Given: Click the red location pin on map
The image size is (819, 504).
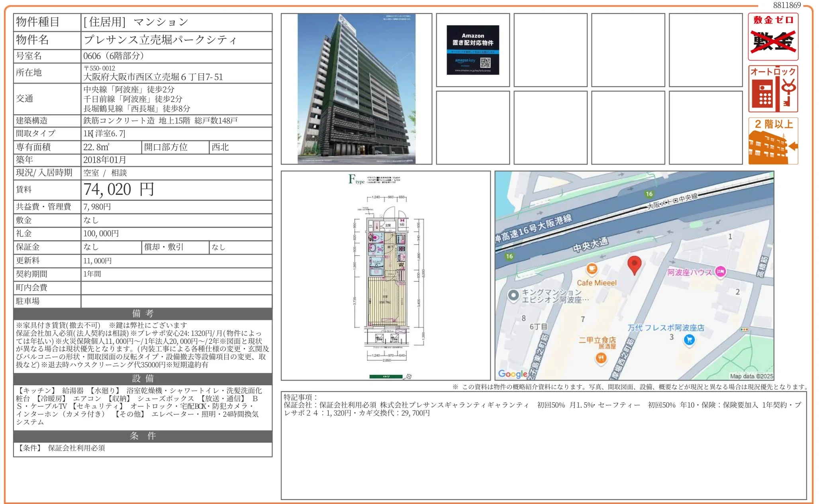Looking at the screenshot, I should click(x=634, y=265).
